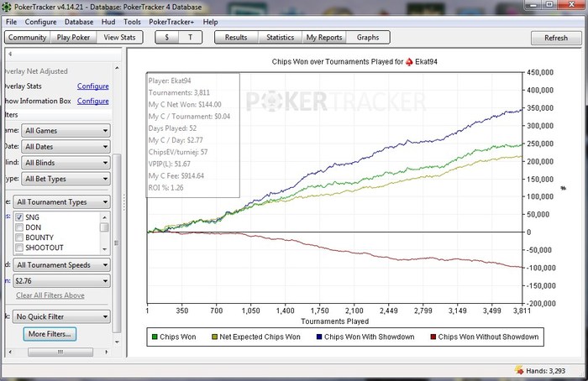Click green Chips Won legend swatch
Image resolution: width=588 pixels, height=381 pixels.
[155, 337]
